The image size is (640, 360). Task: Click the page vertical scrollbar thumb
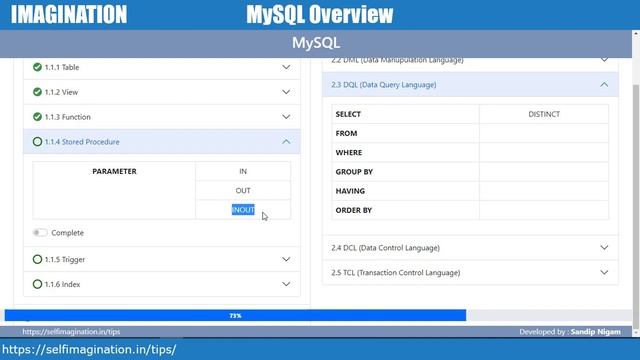636,206
